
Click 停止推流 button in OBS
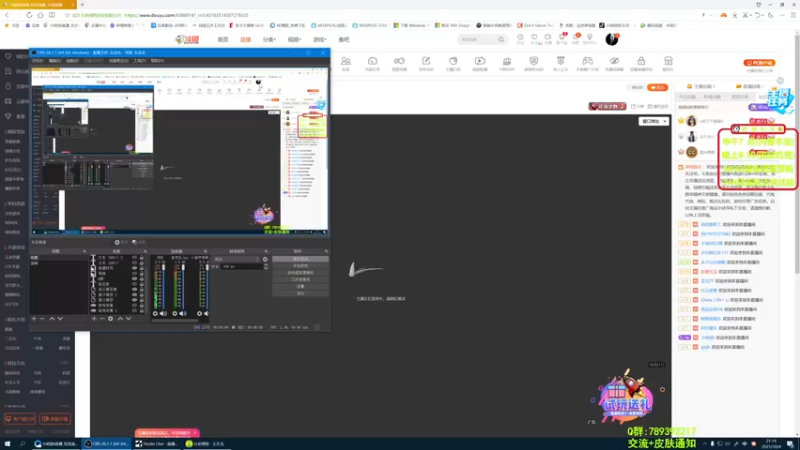[x=301, y=259]
